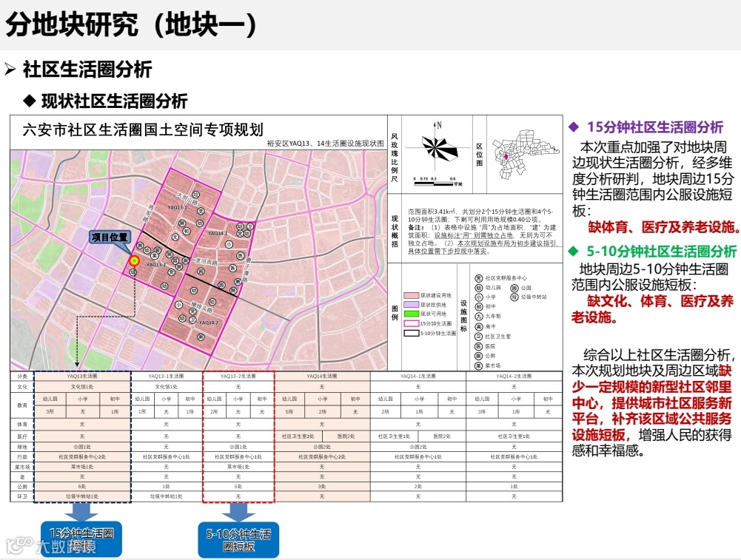Click the 公厕 row label in table
Viewport: 741px width, 560px height.
(22, 486)
